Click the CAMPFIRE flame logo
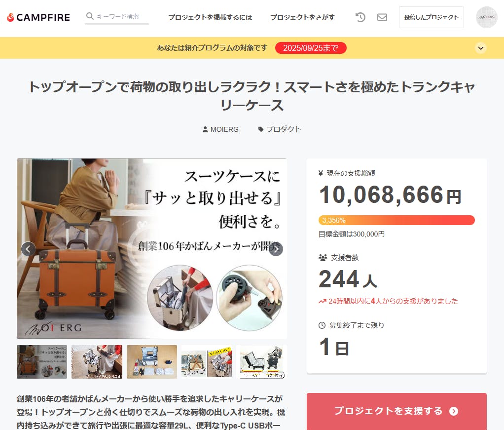The height and width of the screenshot is (430, 504). [x=11, y=17]
